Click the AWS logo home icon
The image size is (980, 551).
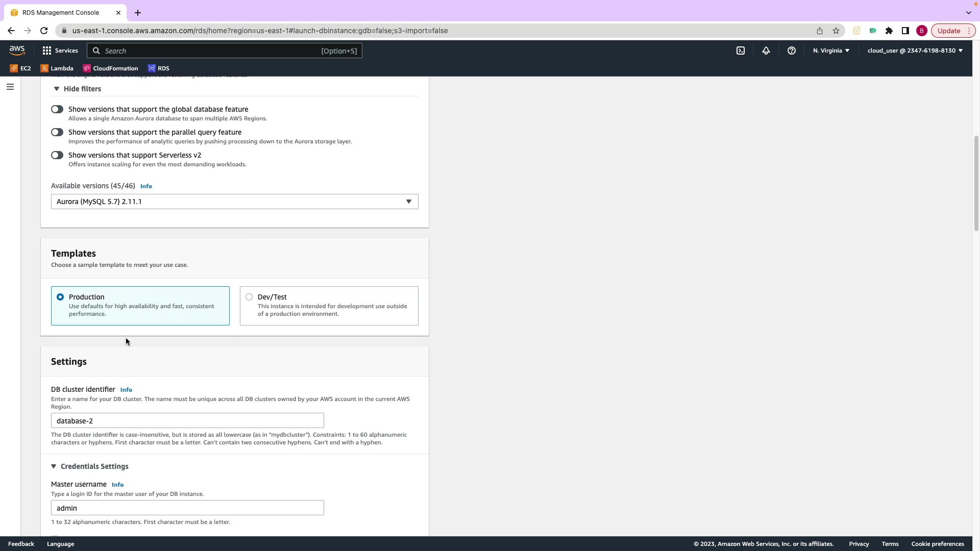pos(17,50)
